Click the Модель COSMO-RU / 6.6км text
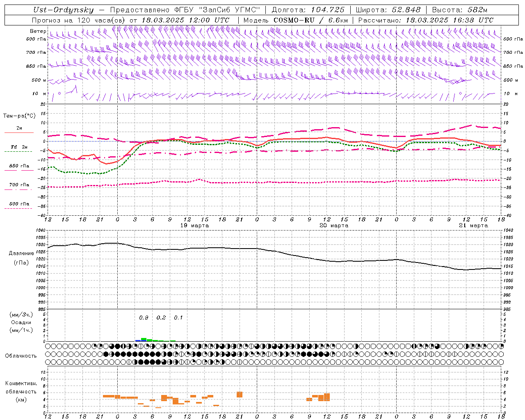The height and width of the screenshot is (420, 525). (x=296, y=20)
